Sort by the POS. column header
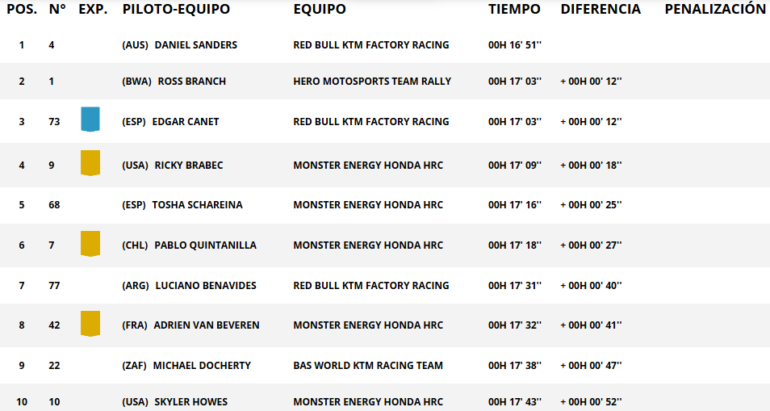Screen dimensions: 770x411 [x=22, y=9]
